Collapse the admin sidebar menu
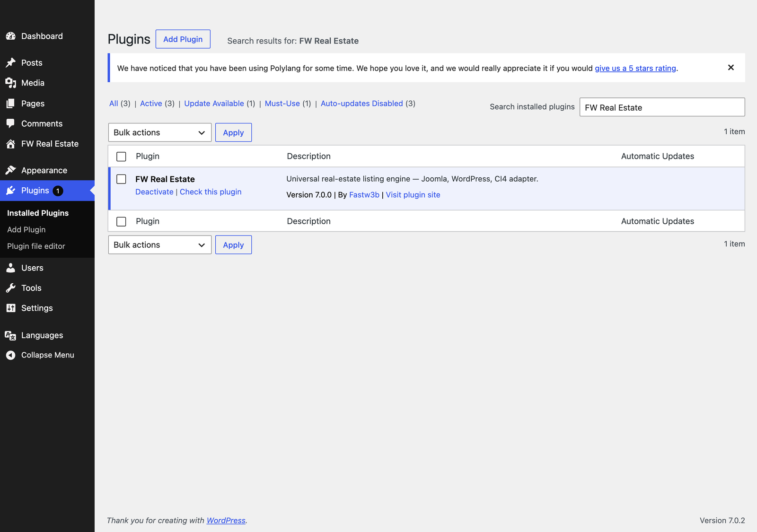The width and height of the screenshot is (757, 532). 47,355
